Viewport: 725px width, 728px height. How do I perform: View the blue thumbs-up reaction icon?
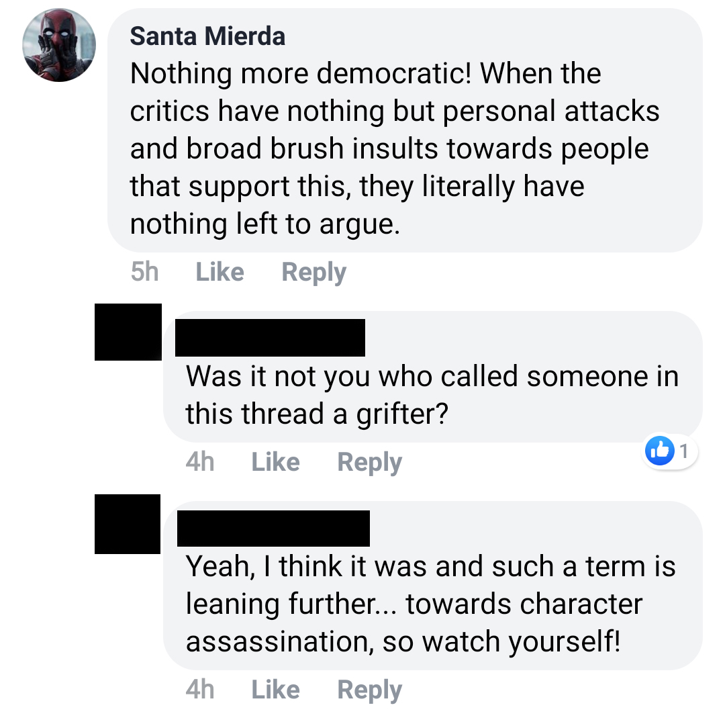coord(660,451)
